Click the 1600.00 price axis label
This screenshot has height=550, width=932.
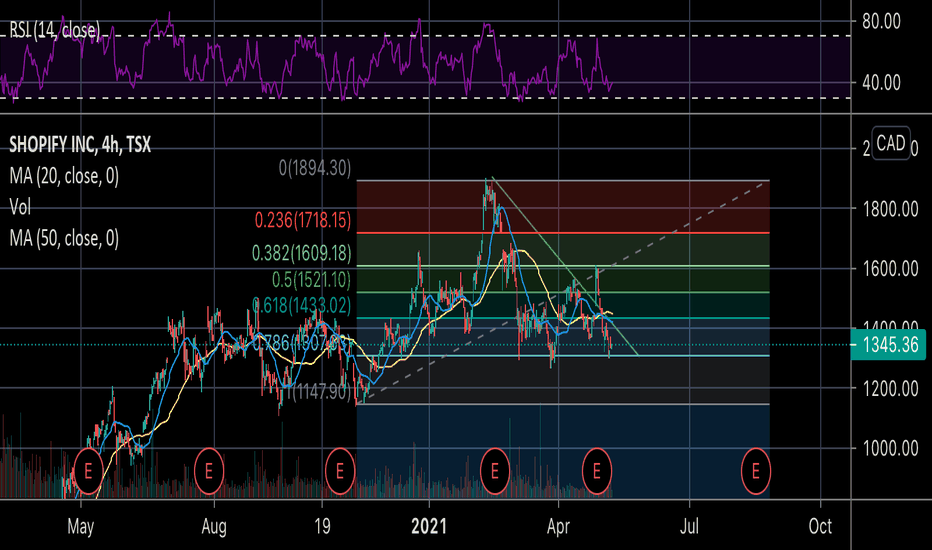(890, 269)
